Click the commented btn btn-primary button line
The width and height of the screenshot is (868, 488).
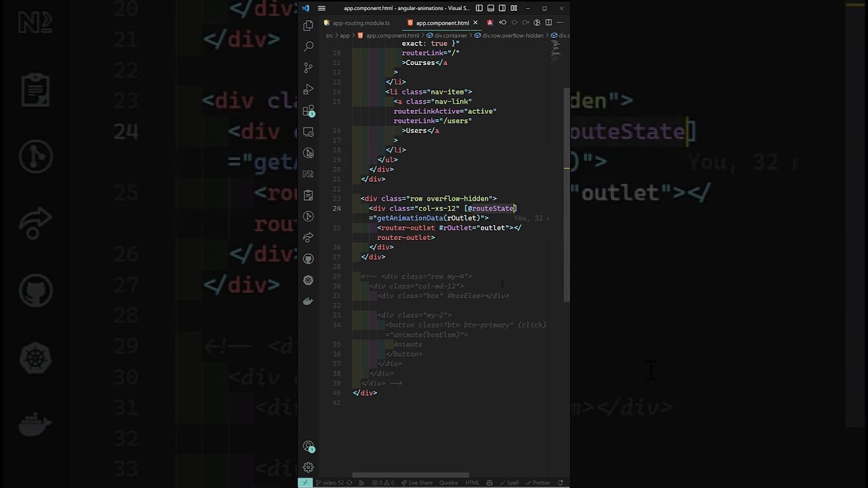tap(466, 325)
